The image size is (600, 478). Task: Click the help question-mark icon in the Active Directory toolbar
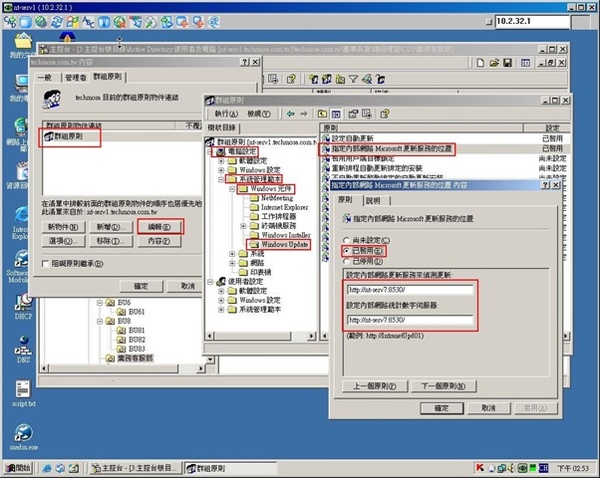(291, 79)
